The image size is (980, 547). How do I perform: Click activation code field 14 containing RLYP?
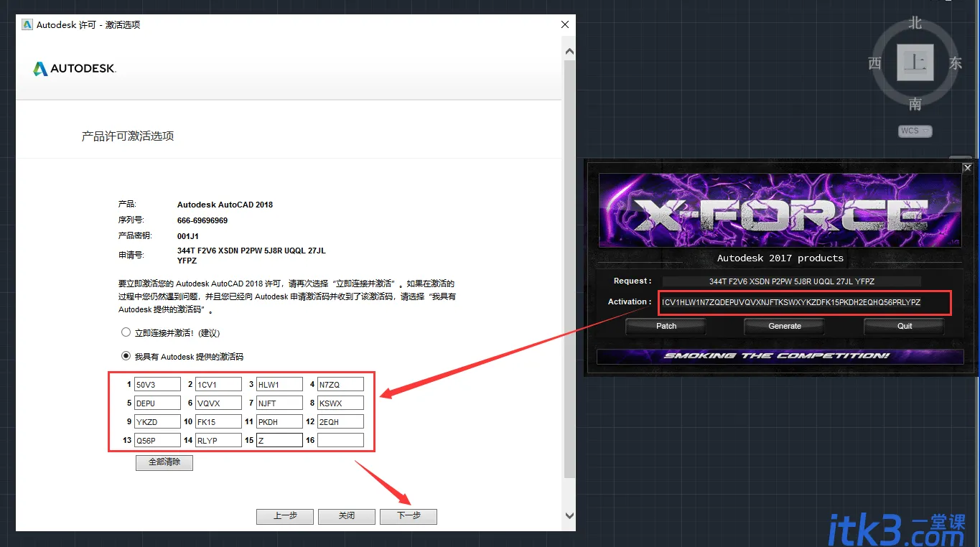pyautogui.click(x=218, y=440)
